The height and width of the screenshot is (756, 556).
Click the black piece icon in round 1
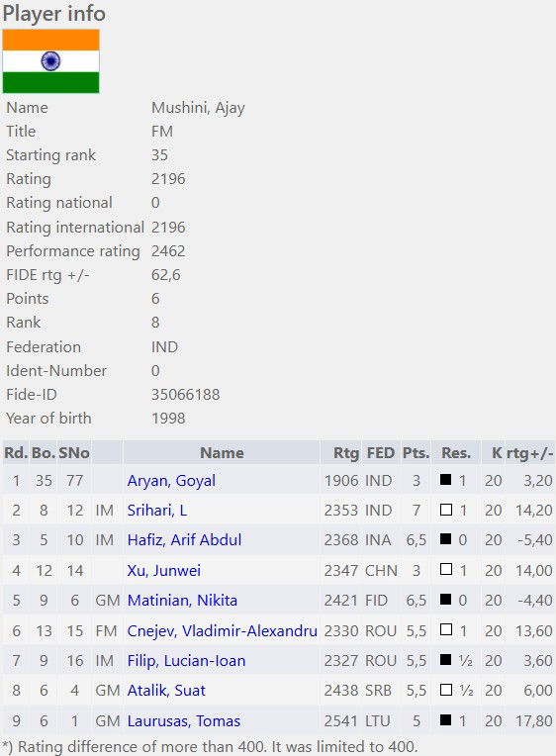tap(445, 479)
